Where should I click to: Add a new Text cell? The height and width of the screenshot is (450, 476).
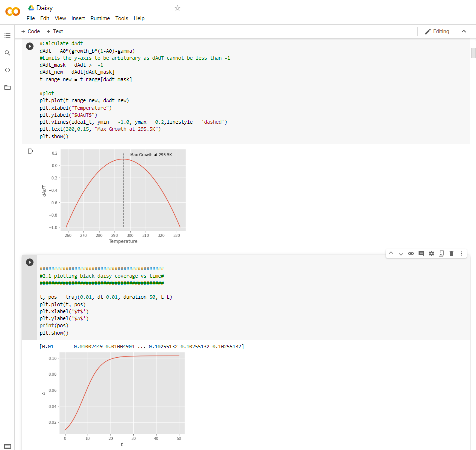[x=55, y=31]
